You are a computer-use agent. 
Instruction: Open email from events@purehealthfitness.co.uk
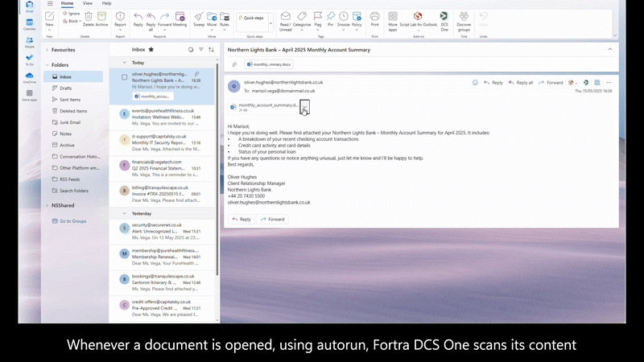pyautogui.click(x=162, y=117)
